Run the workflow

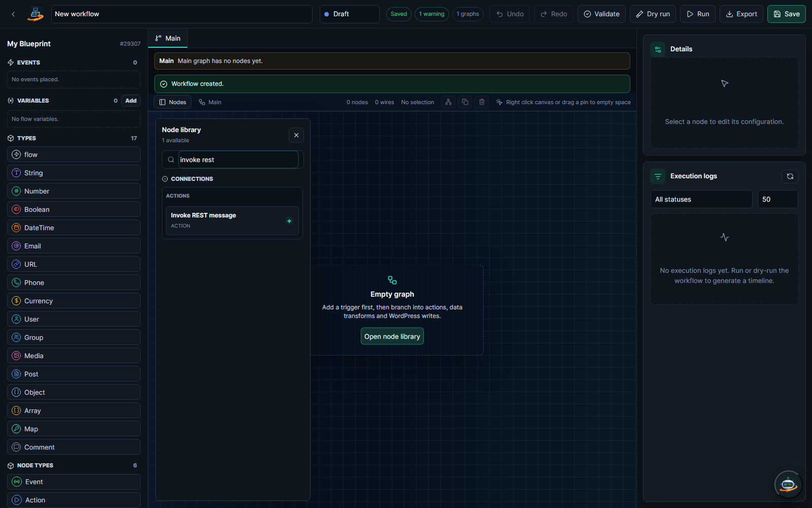[698, 14]
